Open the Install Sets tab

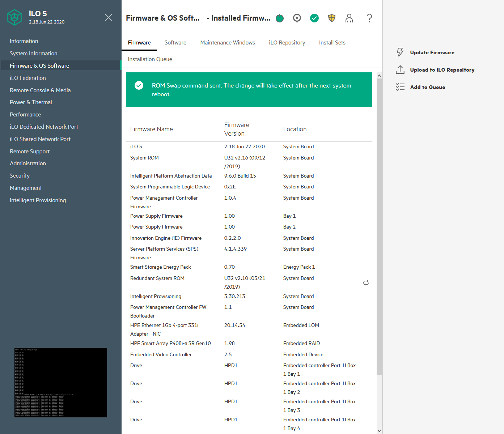332,43
